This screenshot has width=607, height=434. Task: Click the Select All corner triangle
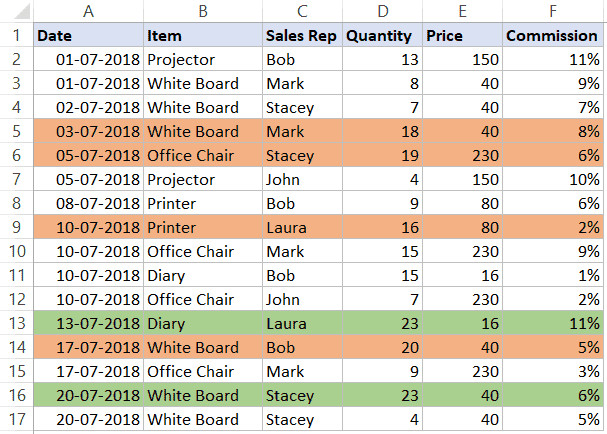pyautogui.click(x=16, y=11)
